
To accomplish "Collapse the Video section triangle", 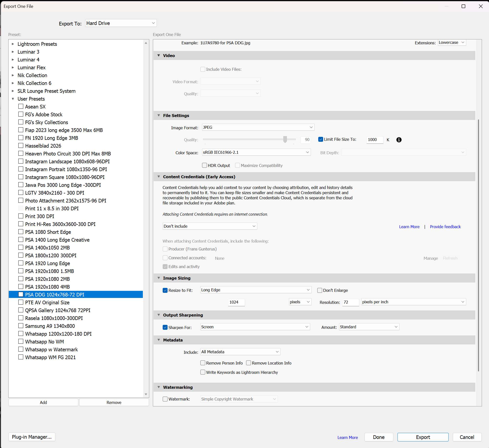I will point(159,56).
